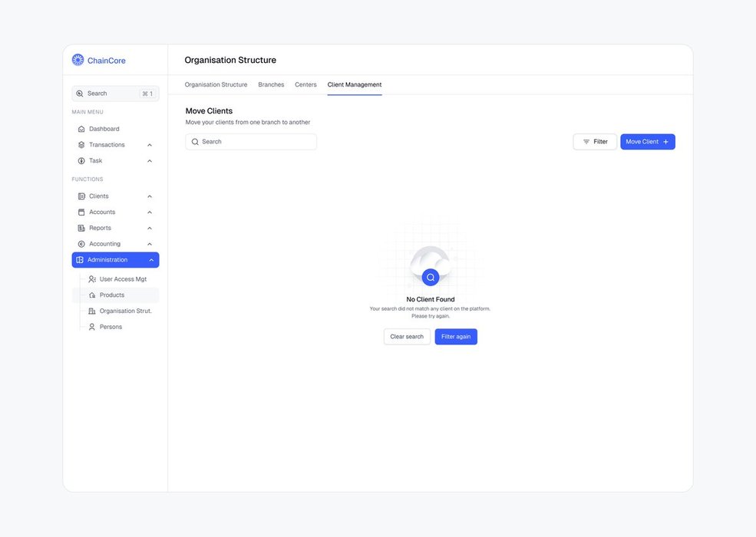Click the Reports icon in sidebar
Screen dimensions: 756x537
tap(81, 228)
